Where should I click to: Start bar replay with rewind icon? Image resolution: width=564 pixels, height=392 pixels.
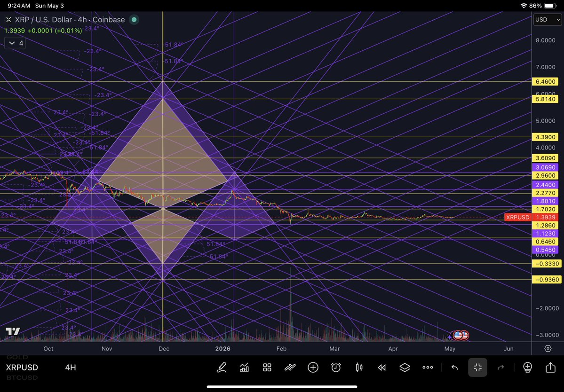click(381, 367)
